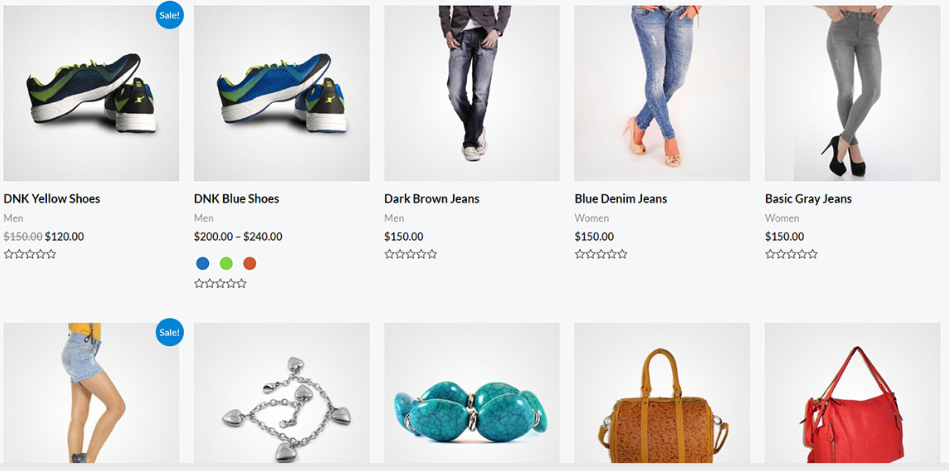
Task: View the brown leather handbag thumbnail
Action: tap(662, 393)
